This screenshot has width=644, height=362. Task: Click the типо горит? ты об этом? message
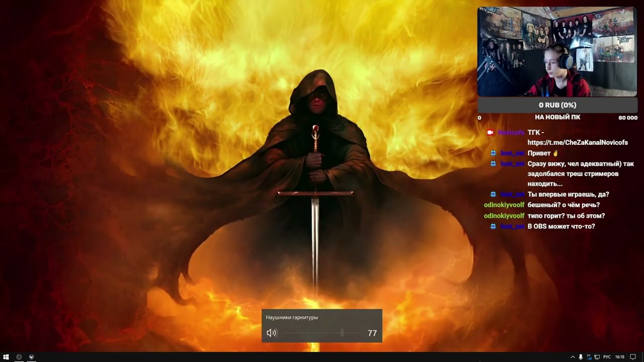(566, 216)
